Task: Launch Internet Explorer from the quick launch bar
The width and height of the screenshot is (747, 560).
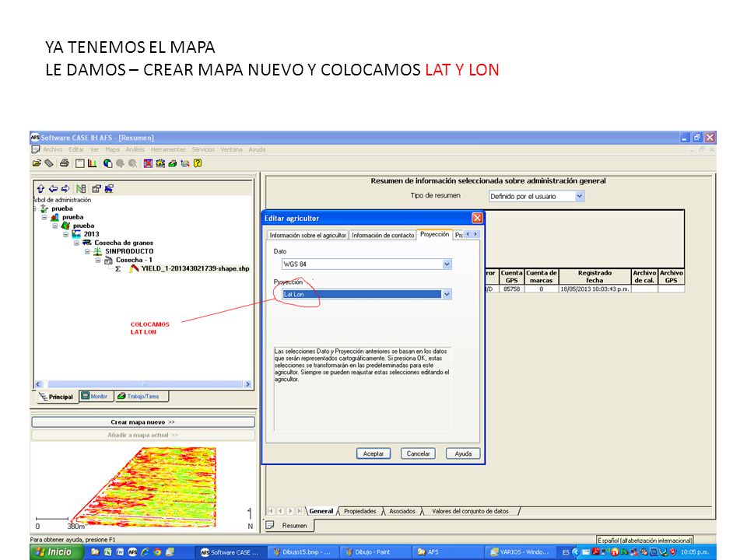Action: coord(145,552)
